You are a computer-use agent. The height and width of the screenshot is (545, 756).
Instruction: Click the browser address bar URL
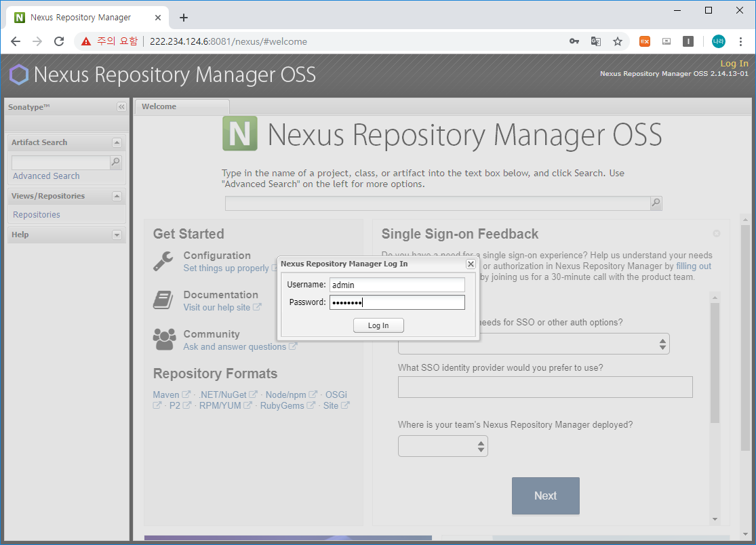(x=228, y=41)
